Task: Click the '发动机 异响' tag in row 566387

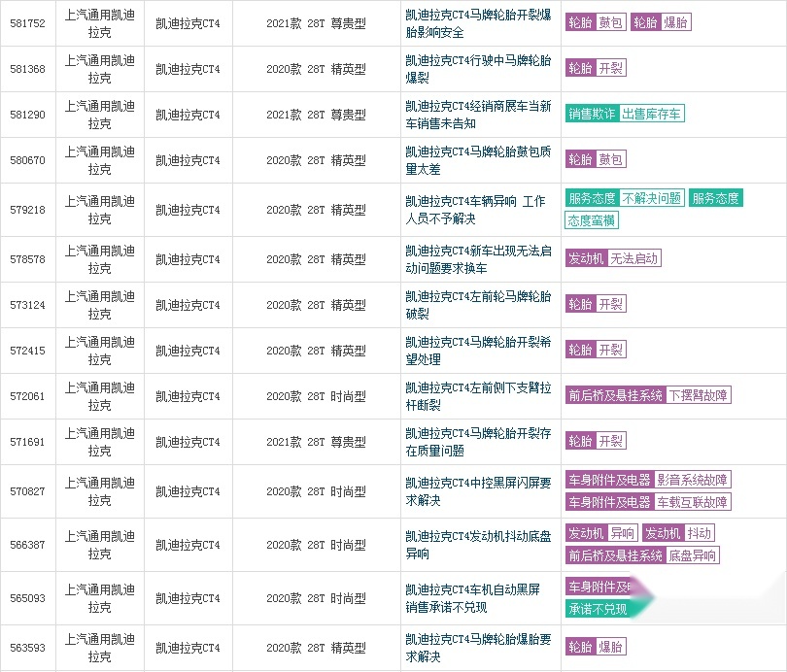Action: tap(601, 533)
